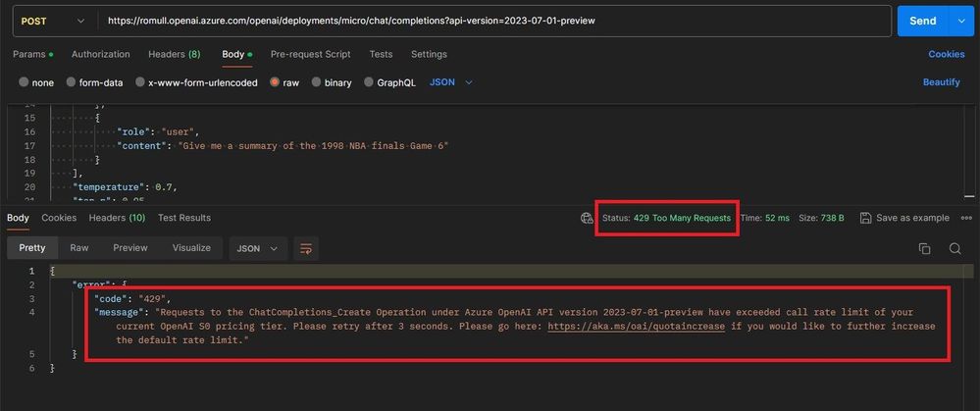The image size is (980, 411).
Task: Open the Send button options arrow
Action: click(x=962, y=21)
